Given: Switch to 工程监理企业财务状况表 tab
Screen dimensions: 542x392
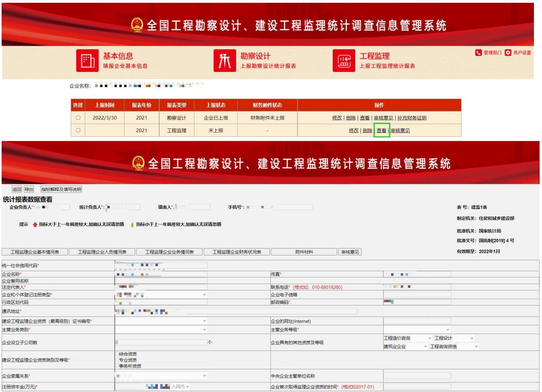Looking at the screenshot, I should [x=237, y=252].
